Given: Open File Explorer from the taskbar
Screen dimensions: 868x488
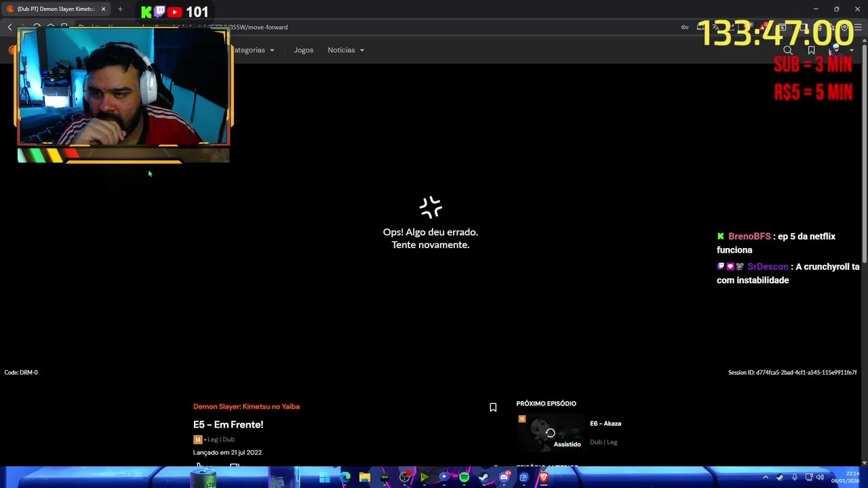Looking at the screenshot, I should [x=365, y=477].
